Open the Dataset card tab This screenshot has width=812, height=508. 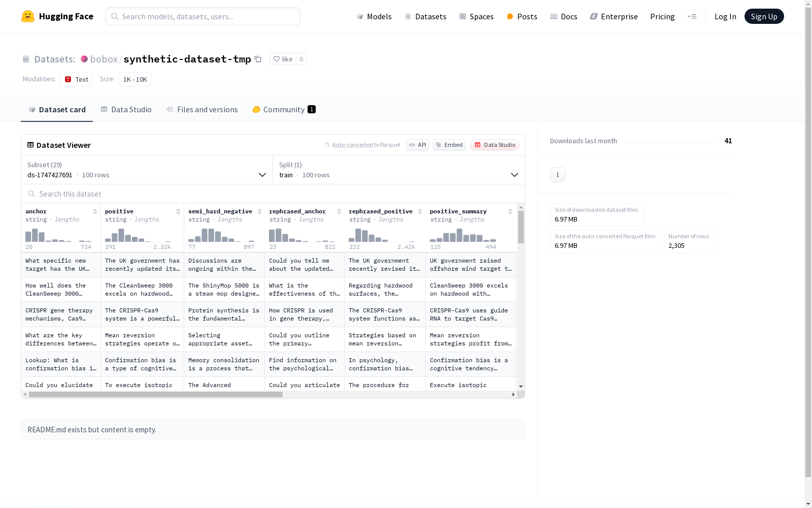(x=57, y=109)
